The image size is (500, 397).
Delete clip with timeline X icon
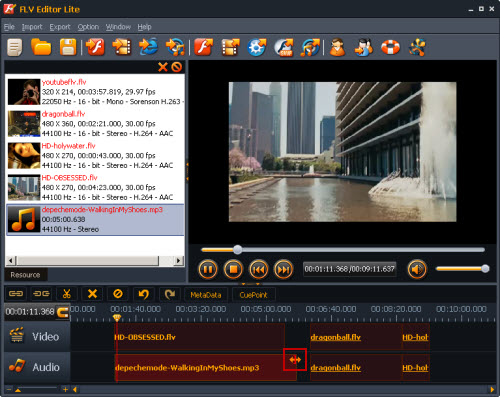tap(92, 294)
